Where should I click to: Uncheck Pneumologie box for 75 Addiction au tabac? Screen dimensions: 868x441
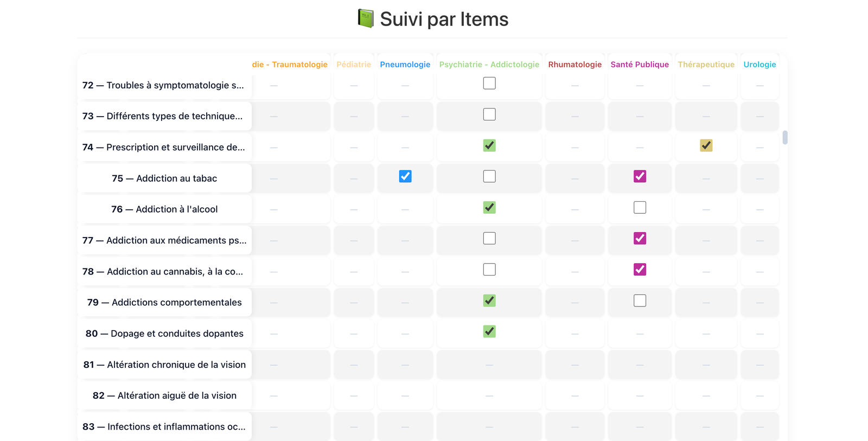click(405, 176)
